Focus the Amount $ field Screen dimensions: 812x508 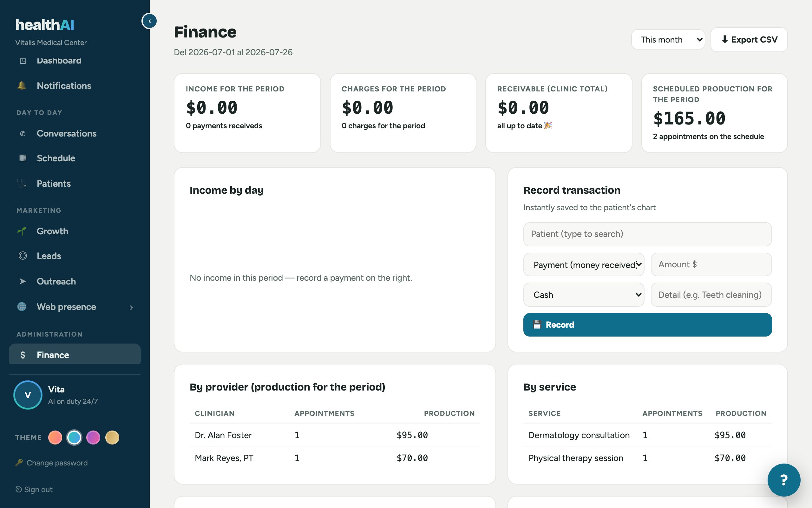pos(711,264)
